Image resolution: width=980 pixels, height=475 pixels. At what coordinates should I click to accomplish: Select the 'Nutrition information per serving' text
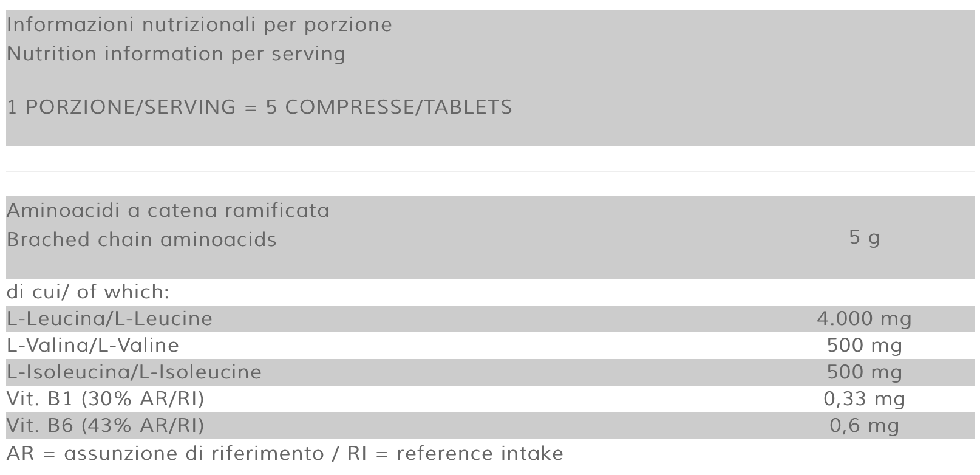(176, 54)
